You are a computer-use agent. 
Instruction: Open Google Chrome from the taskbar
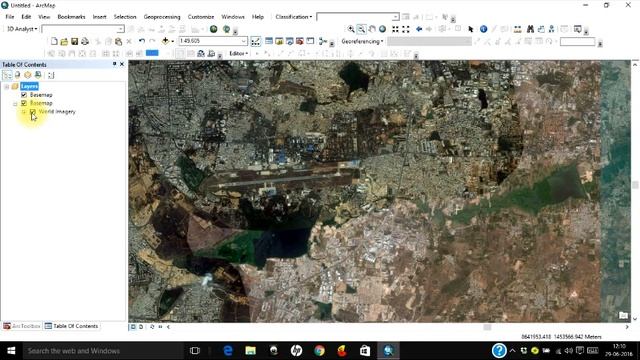(319, 351)
